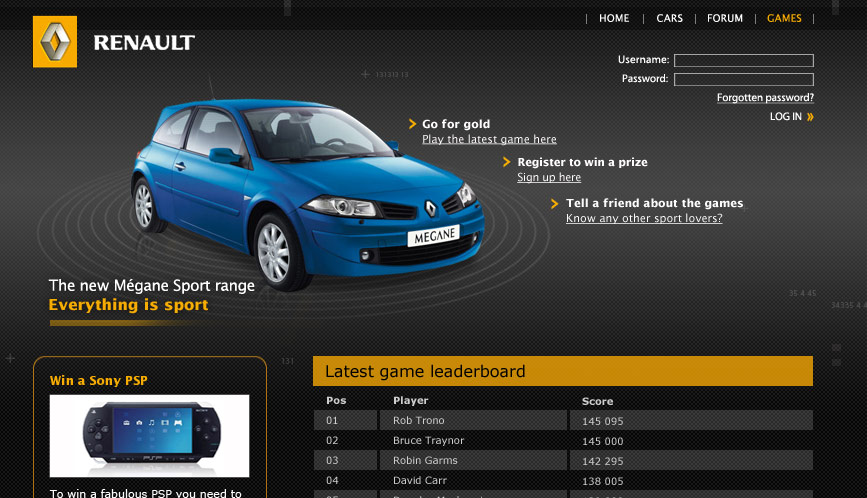Click the double-chevron icon beside LOG IN
Image resolution: width=867 pixels, height=498 pixels.
click(810, 117)
